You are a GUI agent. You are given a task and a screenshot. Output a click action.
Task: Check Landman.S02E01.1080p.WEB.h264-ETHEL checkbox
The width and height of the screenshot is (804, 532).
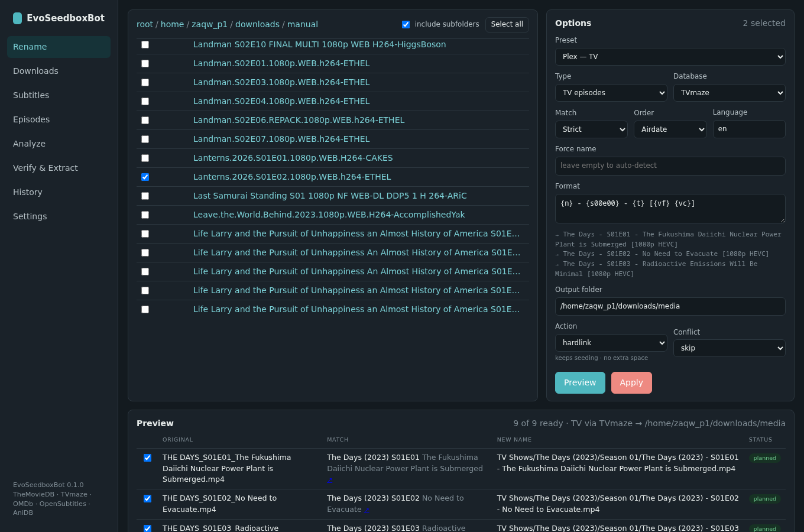coord(145,63)
